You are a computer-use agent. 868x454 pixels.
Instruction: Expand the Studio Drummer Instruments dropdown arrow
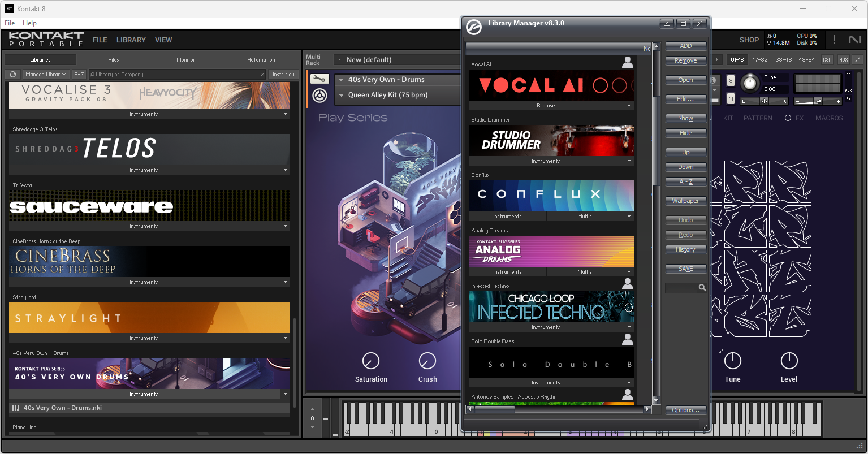[x=629, y=161]
